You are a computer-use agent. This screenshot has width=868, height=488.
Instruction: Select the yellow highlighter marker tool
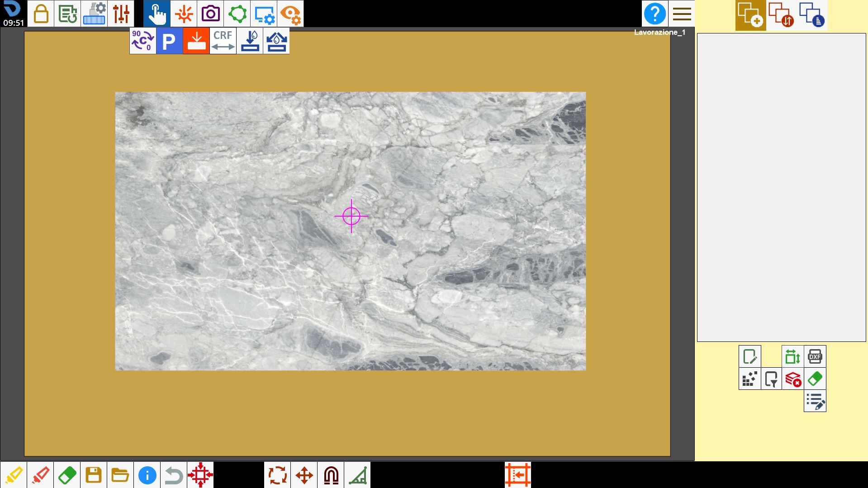[x=13, y=475]
